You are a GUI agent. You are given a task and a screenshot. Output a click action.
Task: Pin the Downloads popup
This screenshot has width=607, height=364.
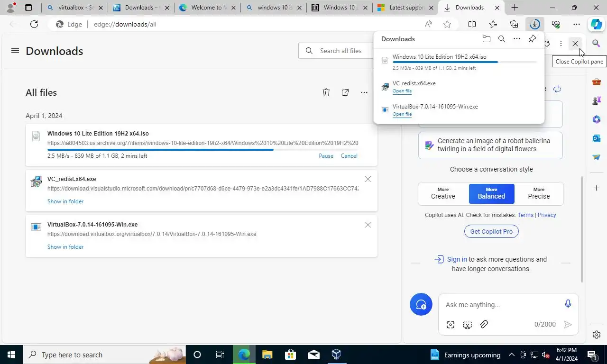pyautogui.click(x=532, y=39)
